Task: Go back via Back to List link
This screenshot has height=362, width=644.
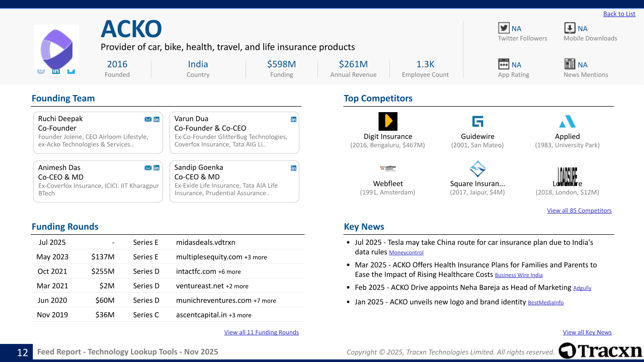Action: [x=619, y=14]
